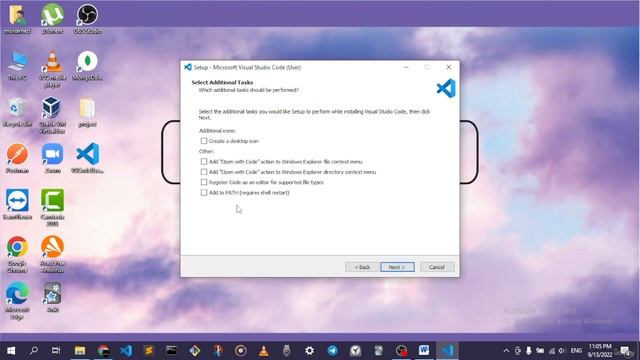640x360 pixels.
Task: Select the uTorrent desktop shortcut
Action: click(52, 19)
